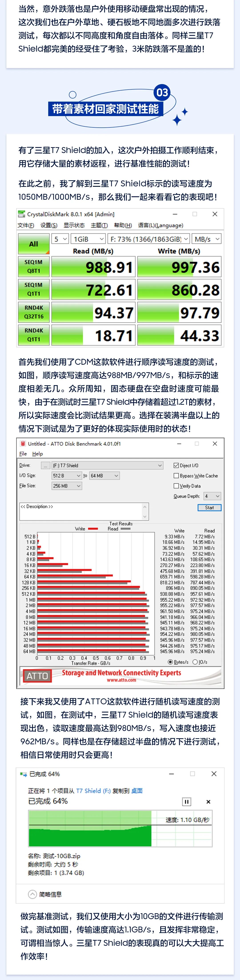This screenshot has width=240, height=980.
Task: Click the copy dialog title icon
Action: click(24, 774)
